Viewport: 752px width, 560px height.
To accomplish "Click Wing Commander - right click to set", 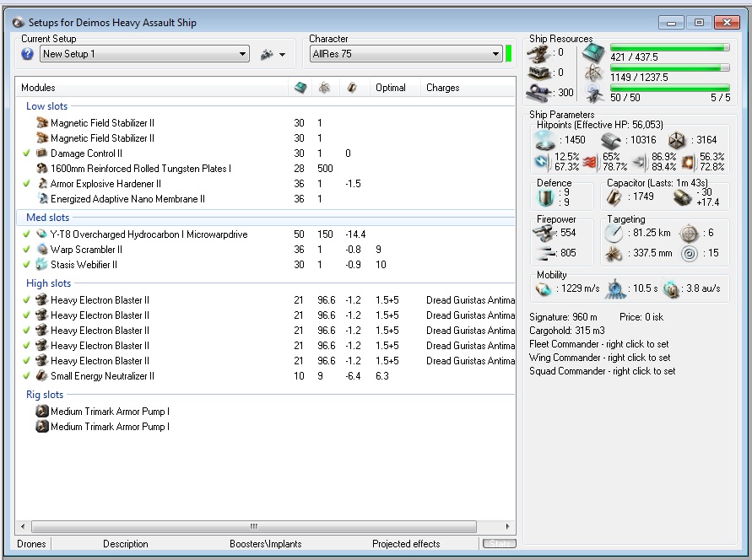I will pyautogui.click(x=600, y=358).
